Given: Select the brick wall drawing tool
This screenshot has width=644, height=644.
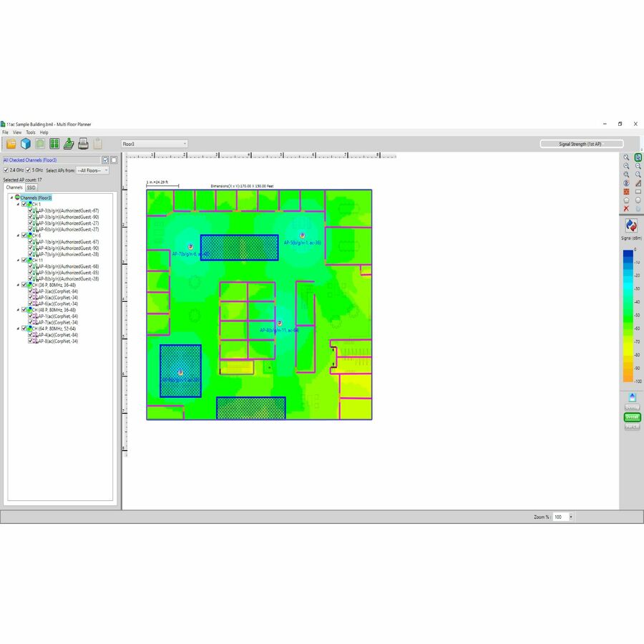Looking at the screenshot, I should click(626, 192).
